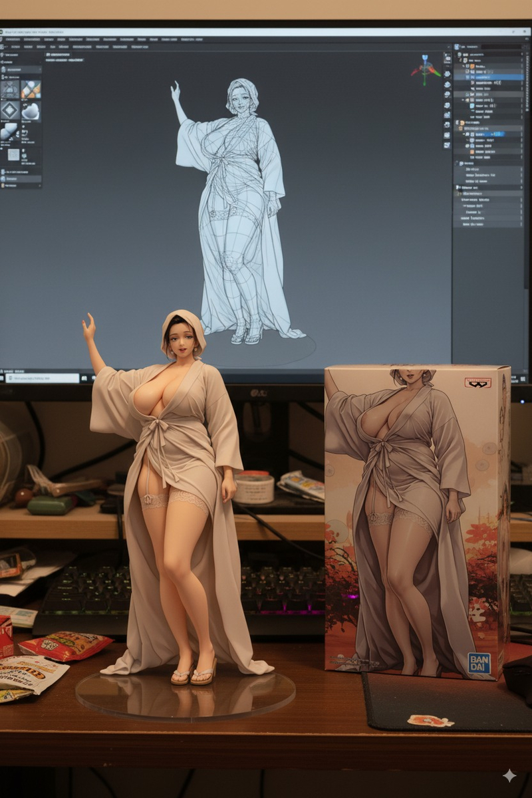Screen dimensions: 532x798
Task: Click the orange material icon in the outliner
Action: point(472,66)
